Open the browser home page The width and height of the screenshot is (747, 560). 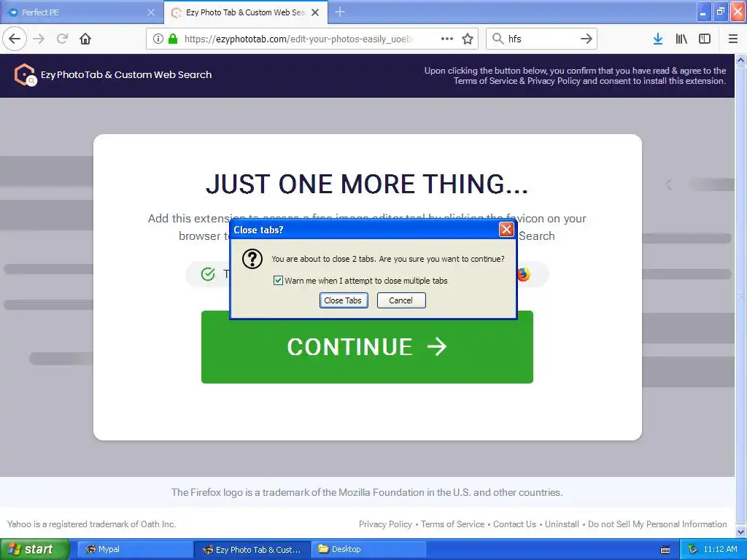85,39
